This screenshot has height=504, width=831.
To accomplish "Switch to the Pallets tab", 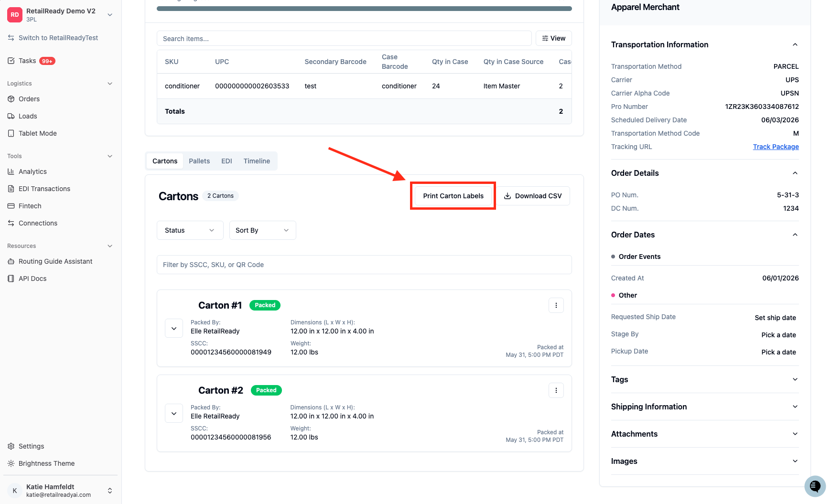I will [x=199, y=161].
